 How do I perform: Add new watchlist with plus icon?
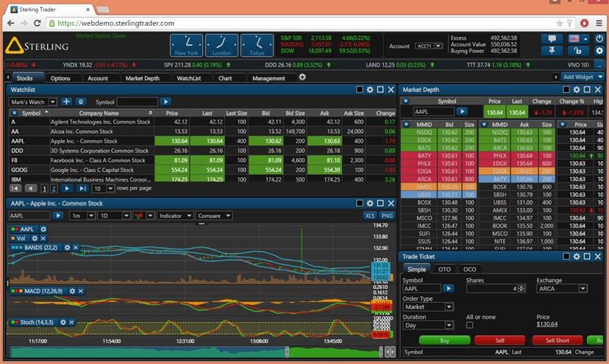66,101
